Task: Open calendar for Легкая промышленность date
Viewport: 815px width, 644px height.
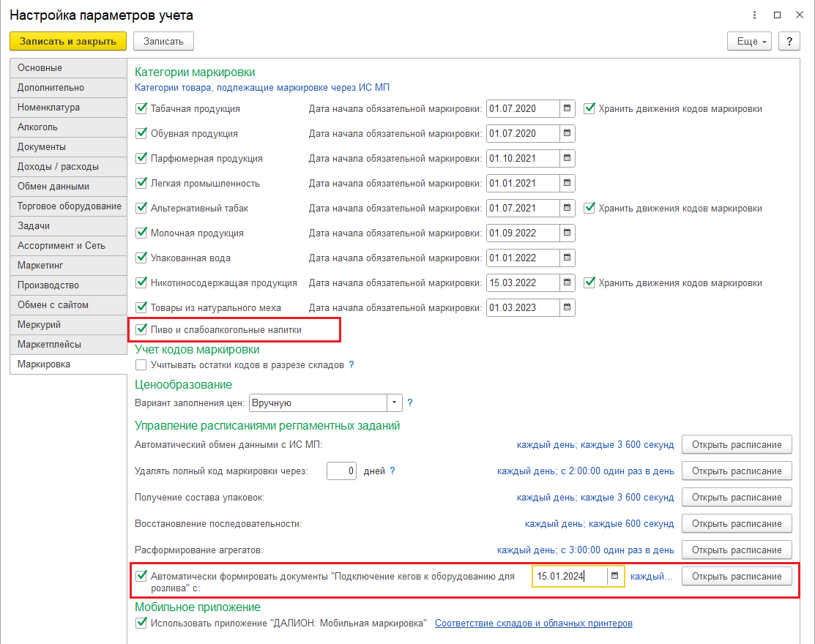Action: point(567,184)
